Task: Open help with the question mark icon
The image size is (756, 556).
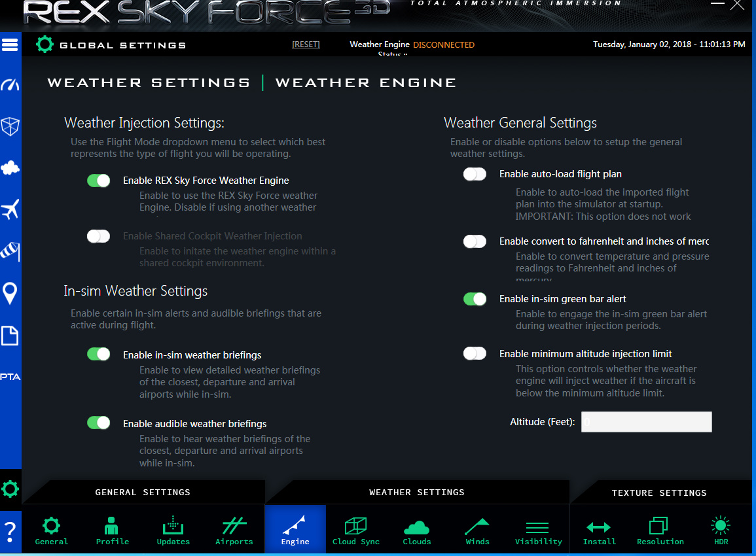Action: [10, 532]
